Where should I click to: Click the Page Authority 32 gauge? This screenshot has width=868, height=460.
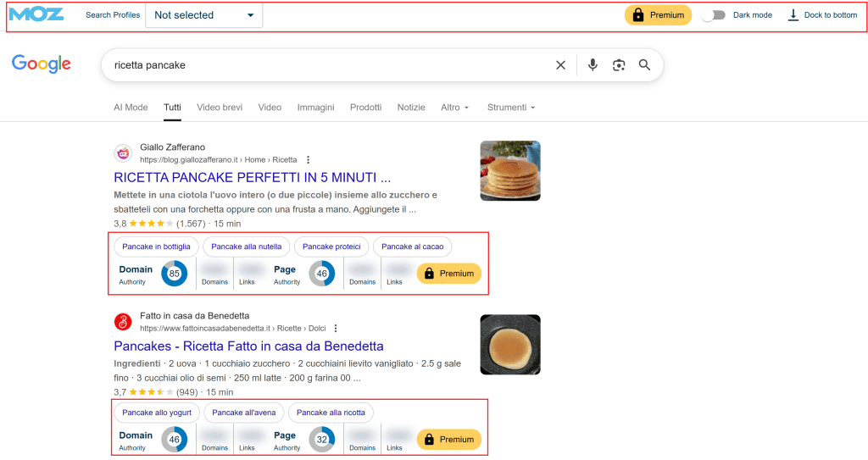pyautogui.click(x=321, y=440)
